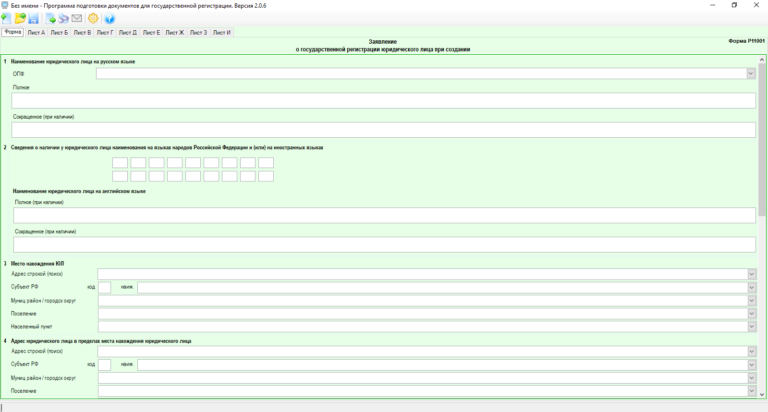The width and height of the screenshot is (768, 412).
Task: Click the English Полное (при наличии) field
Action: pyautogui.click(x=384, y=216)
